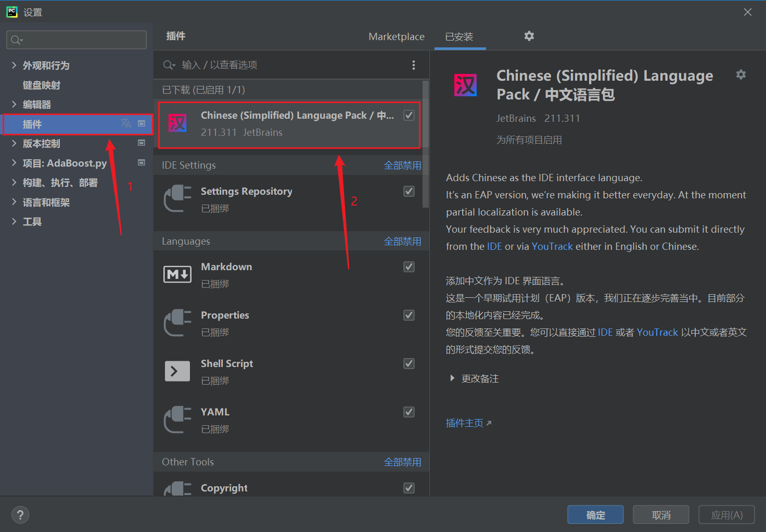The width and height of the screenshot is (766, 532).
Task: Toggle the Shell Script plugin checkbox
Action: [x=409, y=363]
